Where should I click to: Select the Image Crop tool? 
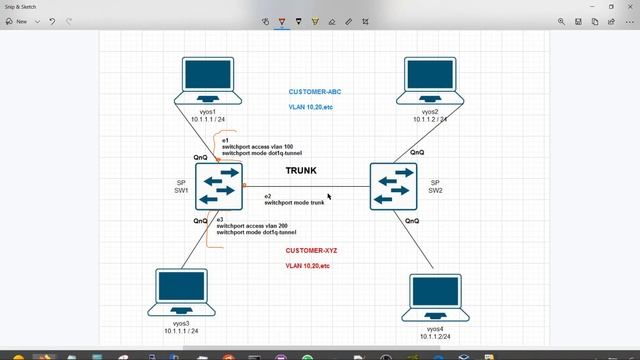click(x=365, y=22)
